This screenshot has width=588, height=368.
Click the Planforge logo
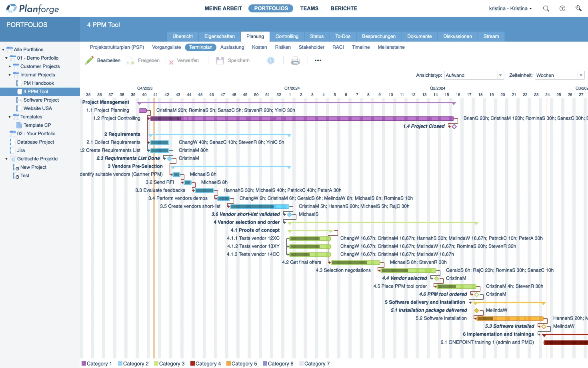[32, 8]
